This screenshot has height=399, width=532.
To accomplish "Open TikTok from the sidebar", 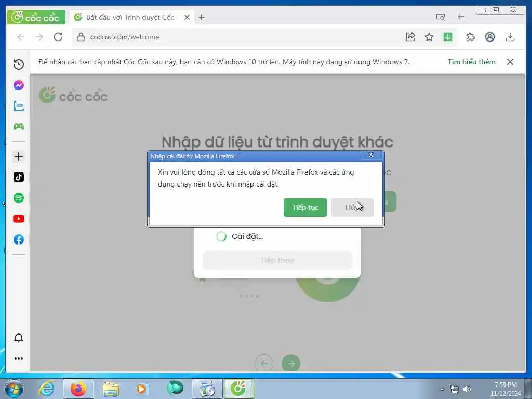I will coord(19,177).
